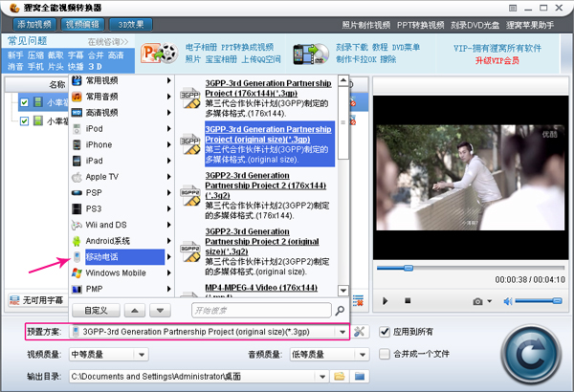Uncheck the first video file checkbox

(x=24, y=102)
